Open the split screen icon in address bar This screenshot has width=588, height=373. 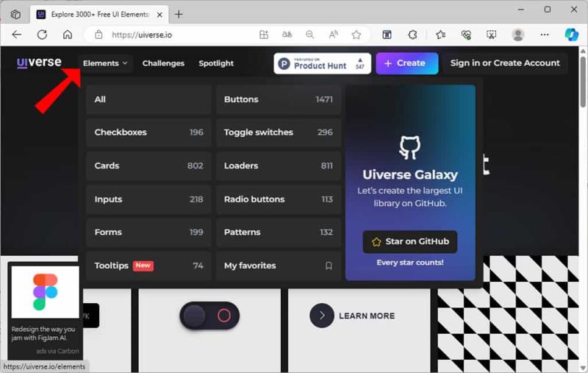click(x=264, y=35)
